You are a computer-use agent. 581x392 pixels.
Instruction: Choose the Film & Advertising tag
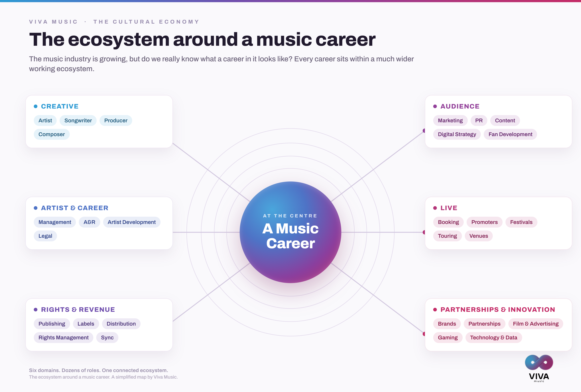click(x=535, y=324)
